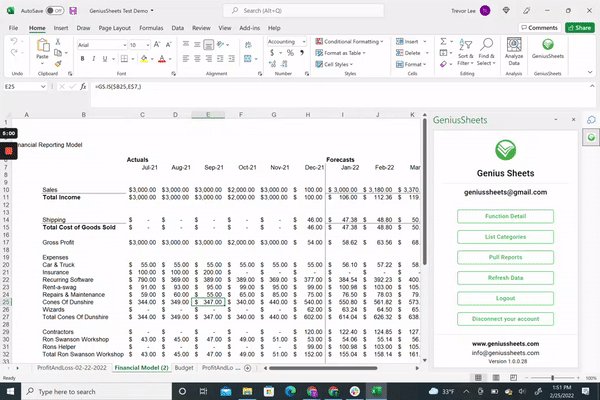Click the Delete cells button
Screen dimensions: 600x400
pyautogui.click(x=408, y=53)
